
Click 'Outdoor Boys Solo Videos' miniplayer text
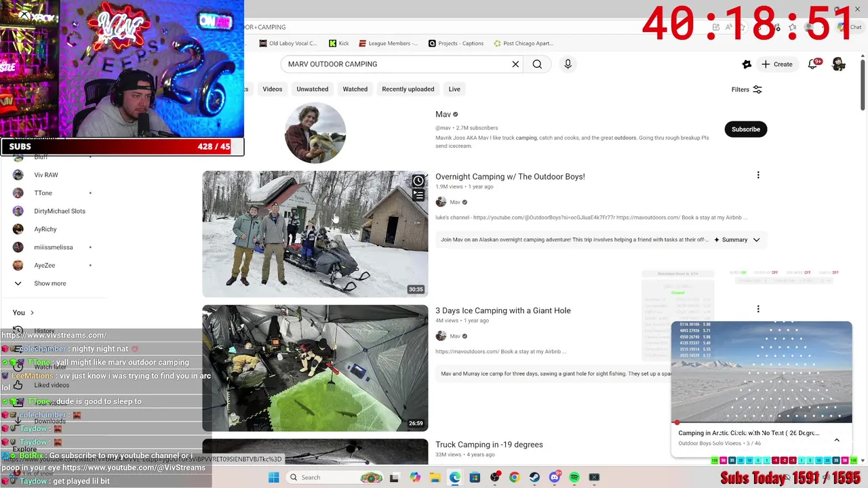pyautogui.click(x=710, y=443)
